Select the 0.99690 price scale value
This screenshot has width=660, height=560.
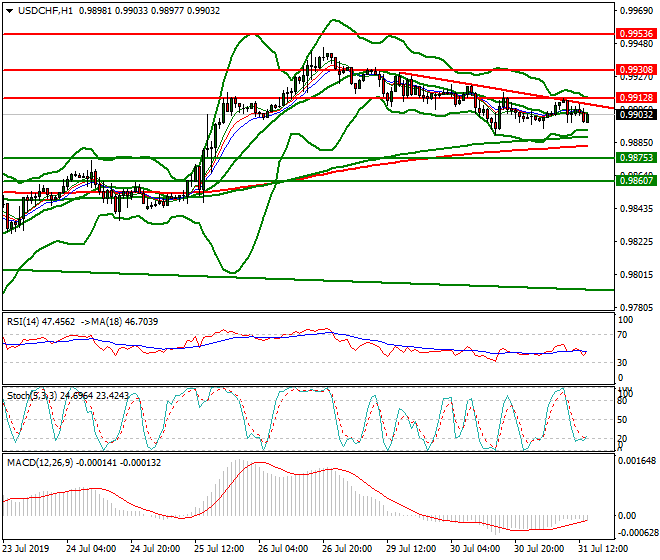[x=636, y=11]
